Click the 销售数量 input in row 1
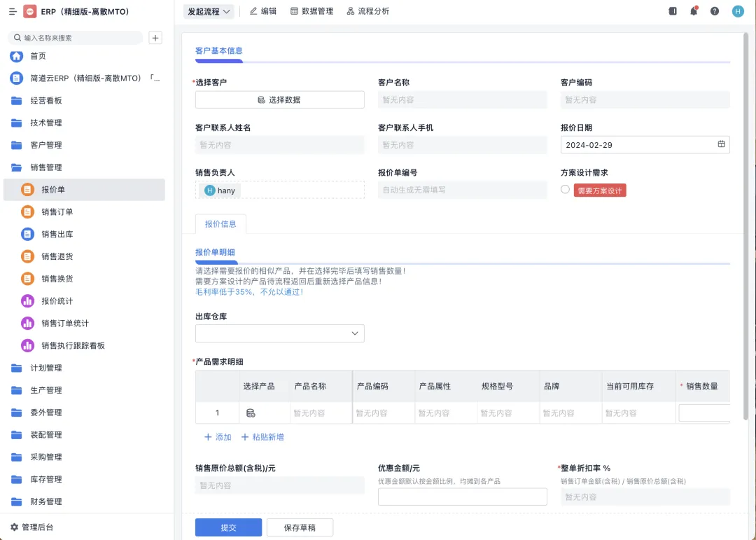756x540 pixels. point(704,413)
